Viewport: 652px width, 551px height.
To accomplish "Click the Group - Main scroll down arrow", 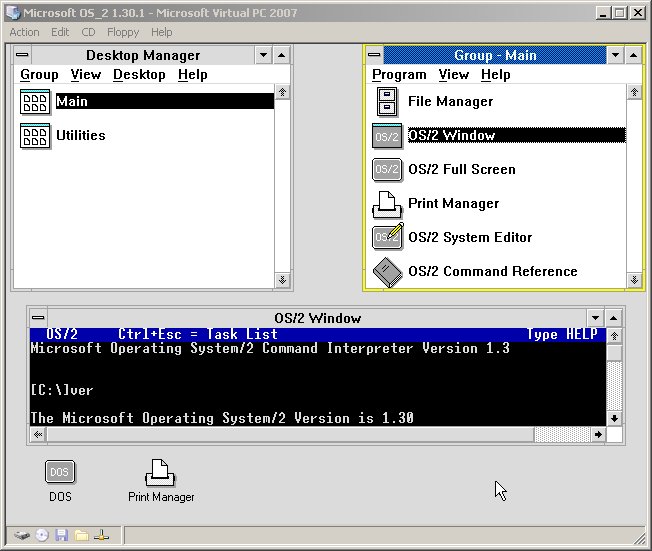I will pyautogui.click(x=634, y=280).
